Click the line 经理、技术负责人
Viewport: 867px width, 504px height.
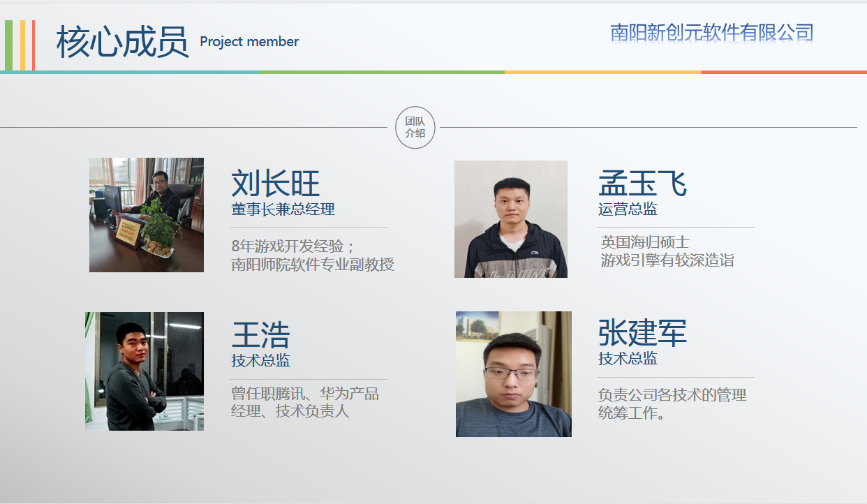[x=290, y=411]
